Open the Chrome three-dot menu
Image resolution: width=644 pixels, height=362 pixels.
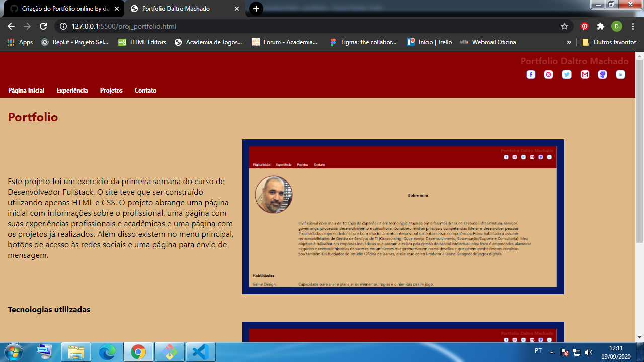point(633,26)
